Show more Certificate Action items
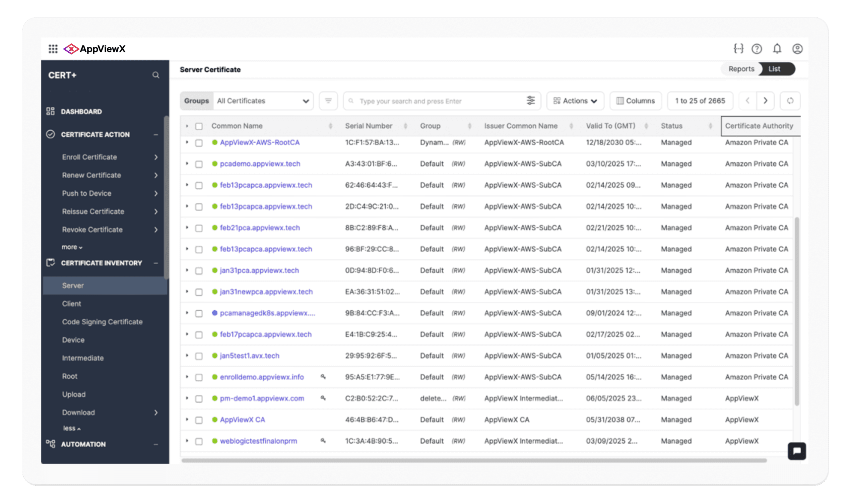849x504 pixels. point(72,247)
